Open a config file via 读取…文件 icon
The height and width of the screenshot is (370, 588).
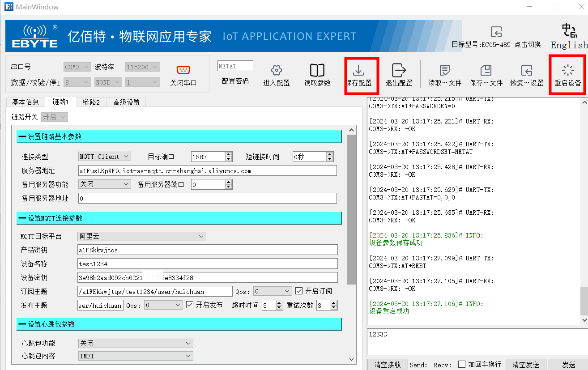pyautogui.click(x=444, y=75)
